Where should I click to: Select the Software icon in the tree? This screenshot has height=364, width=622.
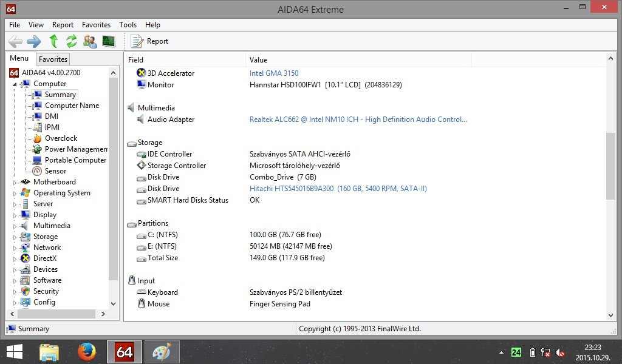26,280
